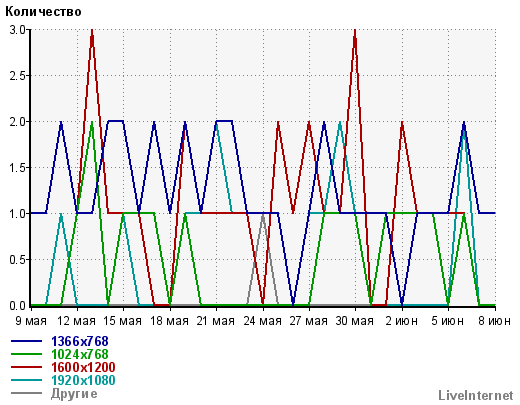This screenshot has height=405, width=520.
Task: Click the gray Другие legend line swatch
Action: [27, 393]
